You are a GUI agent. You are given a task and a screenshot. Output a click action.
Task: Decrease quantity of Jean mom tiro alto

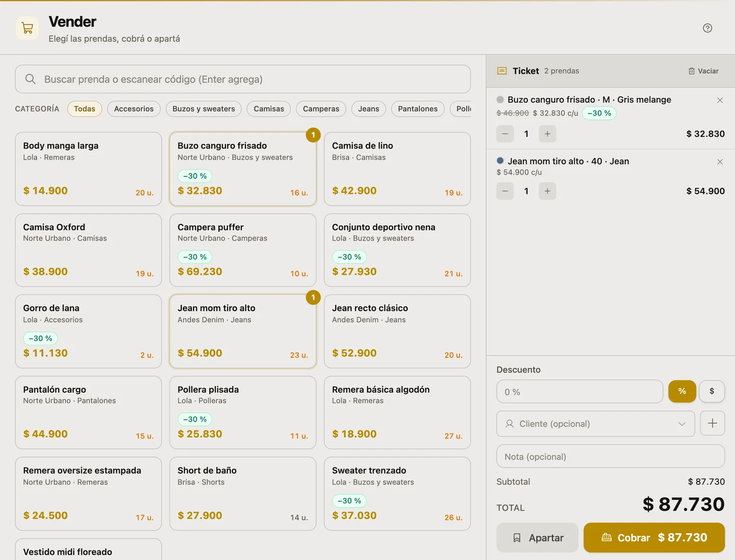click(x=505, y=191)
